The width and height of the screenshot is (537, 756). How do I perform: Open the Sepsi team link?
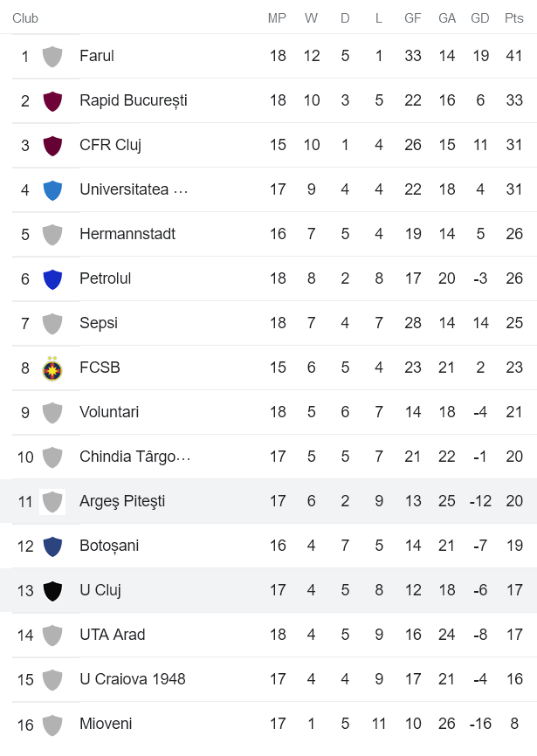click(x=99, y=323)
